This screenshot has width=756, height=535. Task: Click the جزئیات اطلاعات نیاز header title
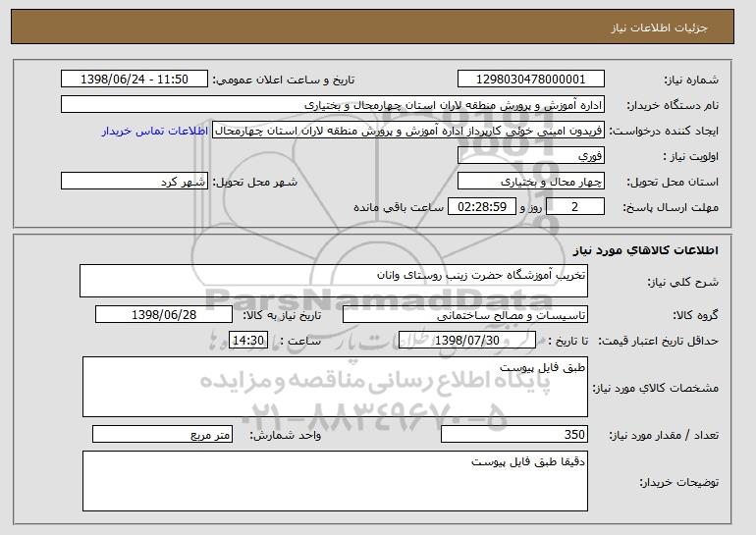659,27
